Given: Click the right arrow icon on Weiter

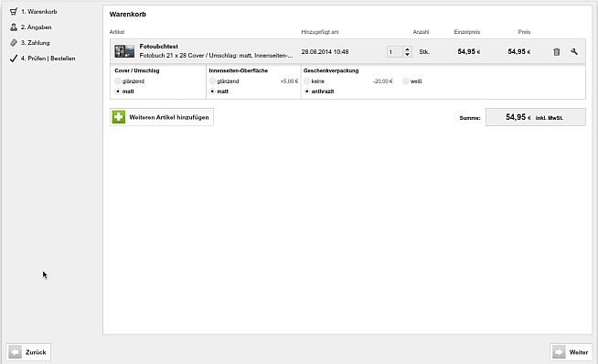Looking at the screenshot, I should tap(559, 352).
